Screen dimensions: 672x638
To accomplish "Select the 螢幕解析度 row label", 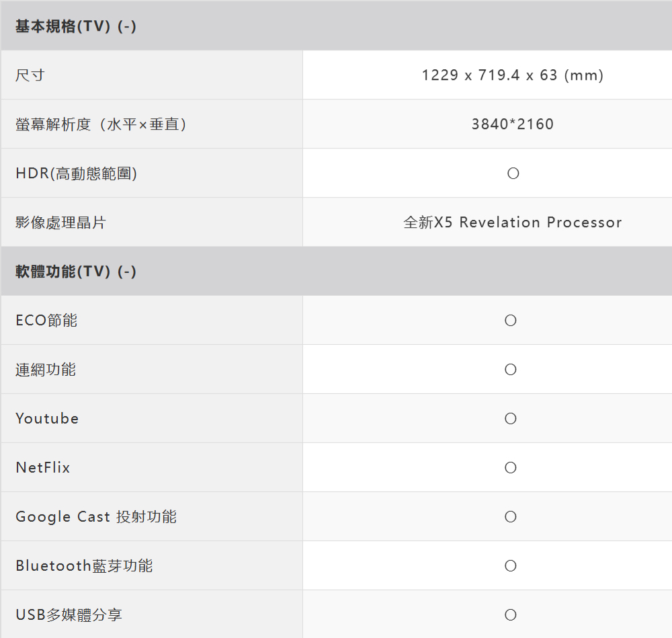I will point(101,124).
